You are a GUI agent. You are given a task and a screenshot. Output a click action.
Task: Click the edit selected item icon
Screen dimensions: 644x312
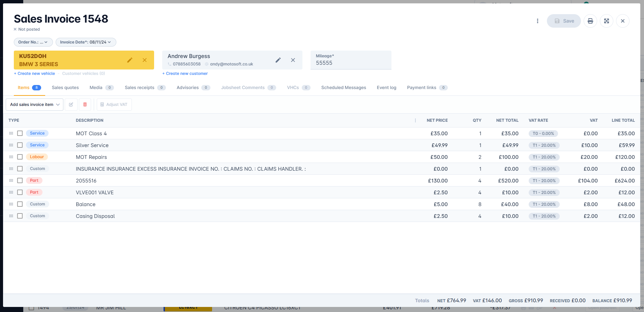click(71, 105)
